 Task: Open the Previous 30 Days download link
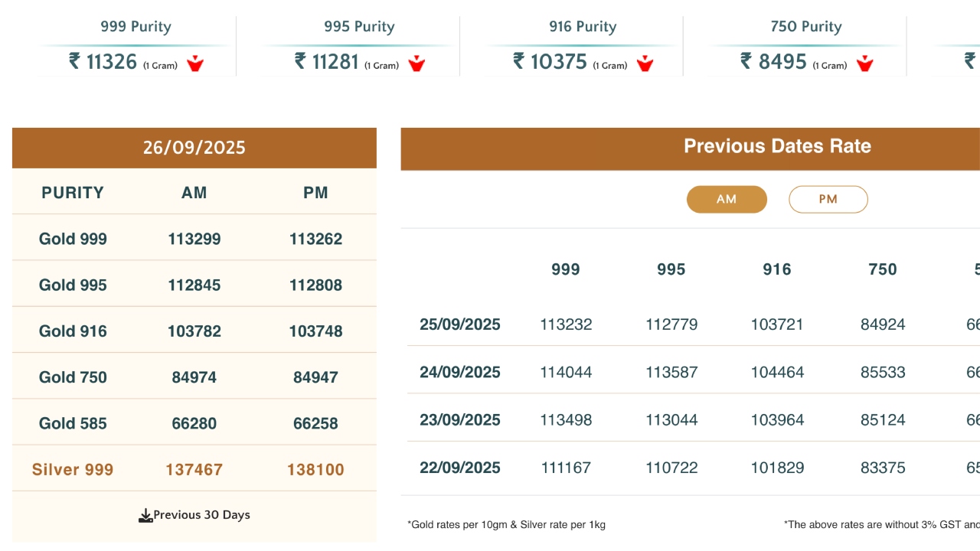click(x=201, y=515)
